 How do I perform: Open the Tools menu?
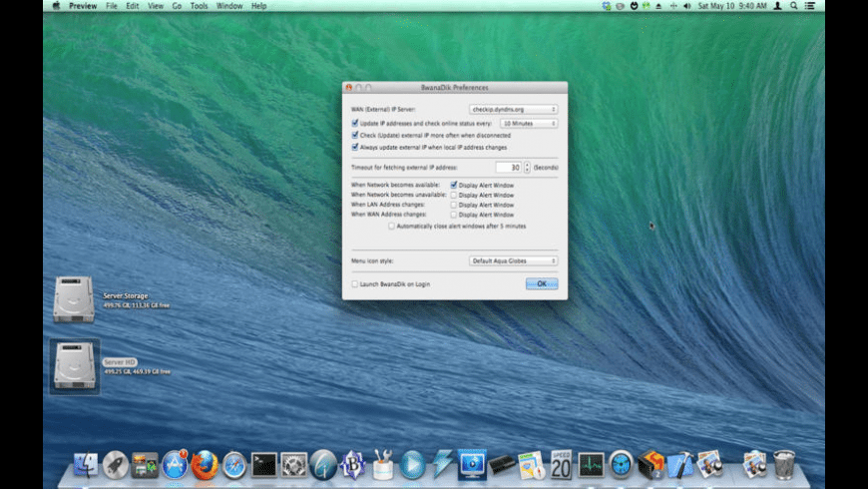(200, 6)
